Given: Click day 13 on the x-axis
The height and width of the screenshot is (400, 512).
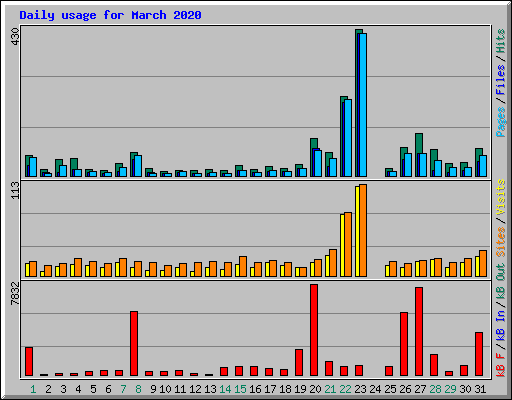Looking at the screenshot, I should coord(210,389).
